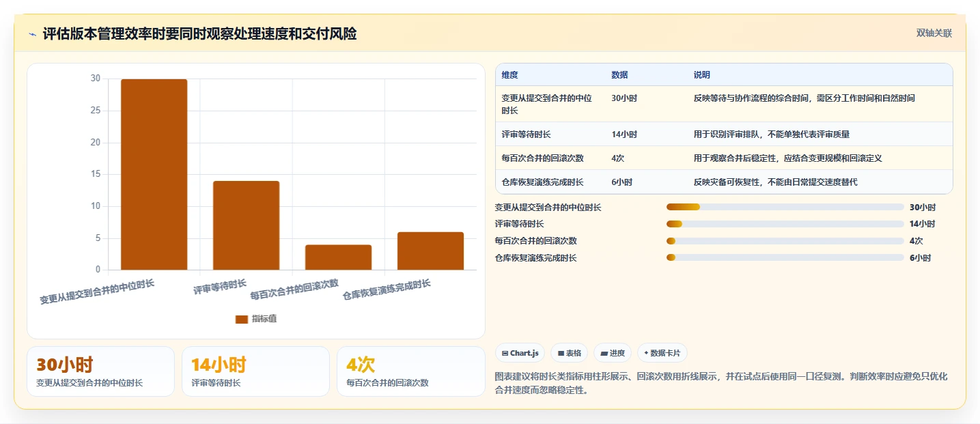
Task: Click the footer note starting 图表建议将时长类指标
Action: 720,383
